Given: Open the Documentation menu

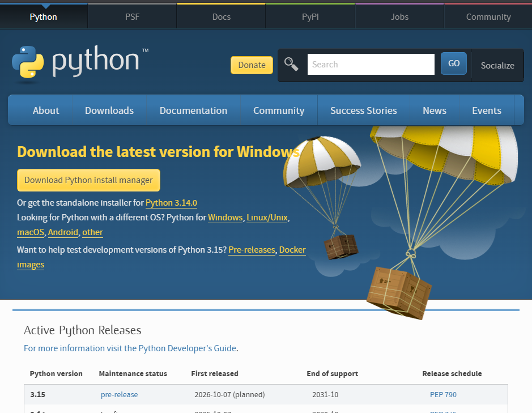Looking at the screenshot, I should coord(193,110).
